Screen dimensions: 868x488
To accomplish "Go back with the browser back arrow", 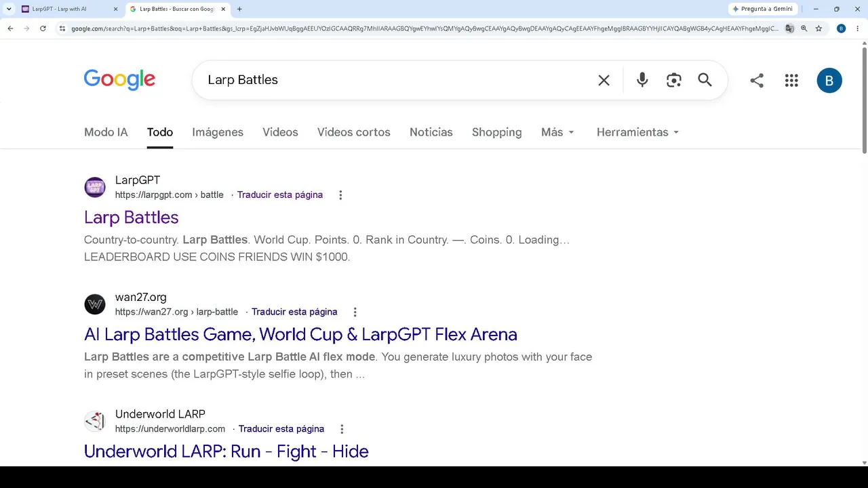I will [10, 28].
